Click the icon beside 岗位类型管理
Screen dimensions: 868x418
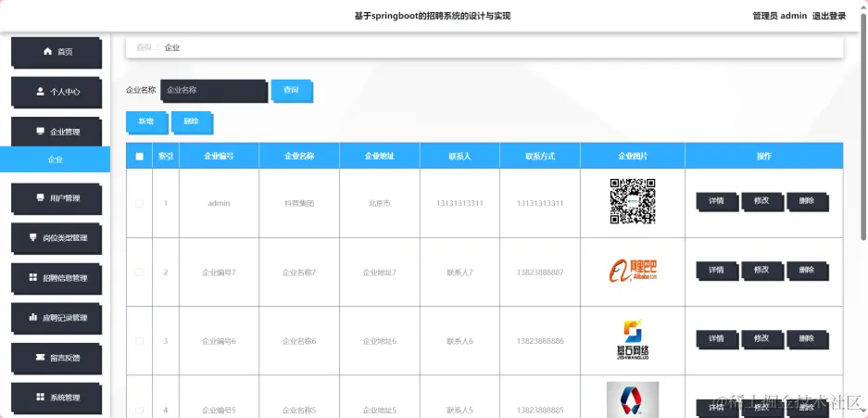point(33,237)
